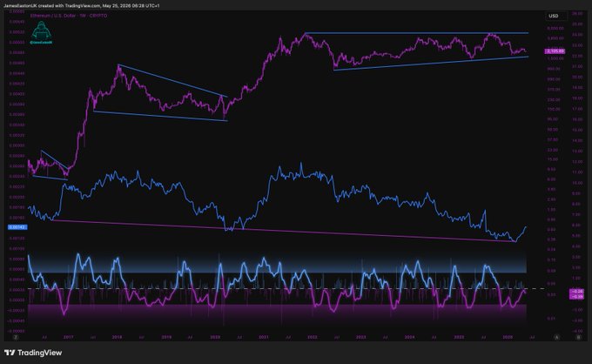
Task: Click the round button under left price axis
Action: [16, 337]
